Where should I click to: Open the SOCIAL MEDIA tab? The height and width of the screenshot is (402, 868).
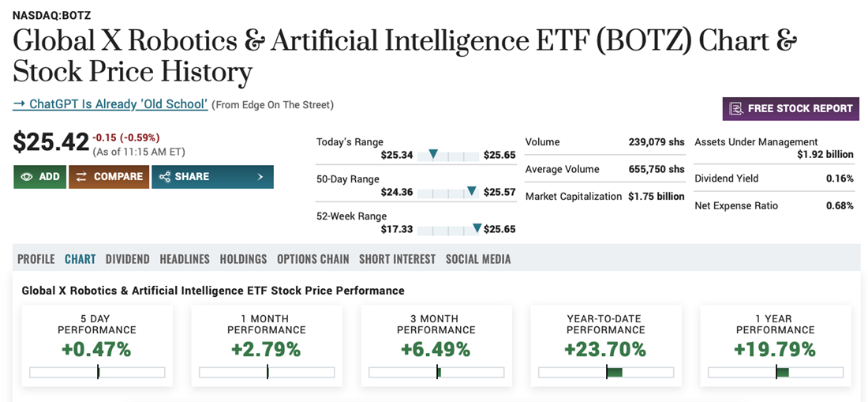pos(478,259)
